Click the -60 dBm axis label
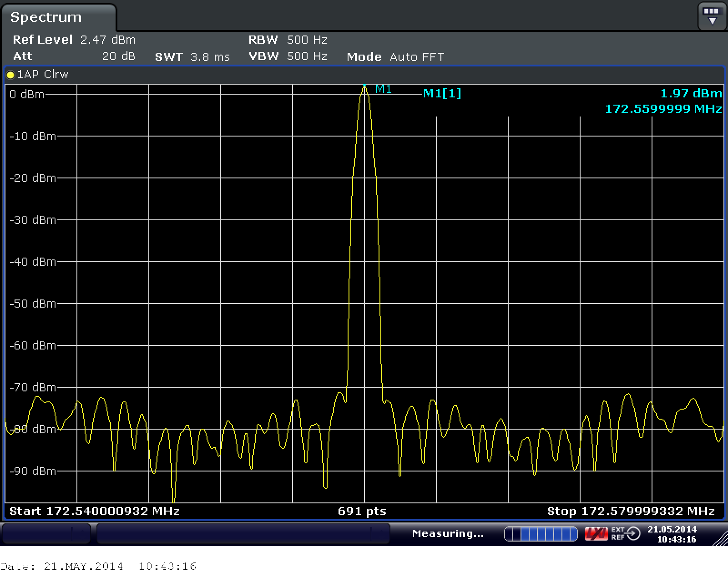The image size is (728, 588). [33, 345]
